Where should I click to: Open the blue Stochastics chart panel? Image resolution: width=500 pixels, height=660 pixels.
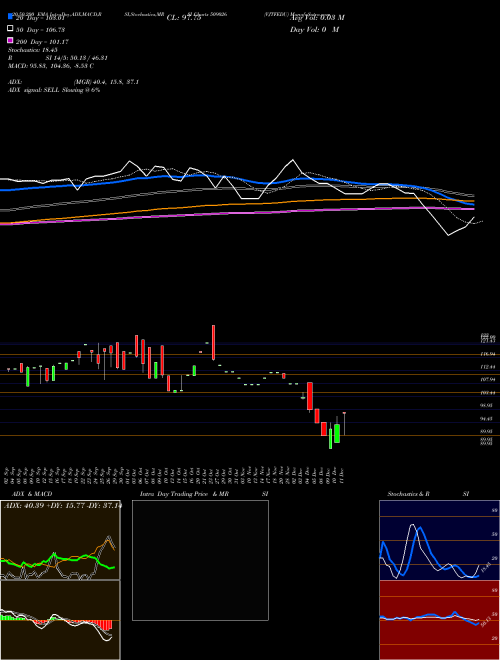(x=439, y=540)
